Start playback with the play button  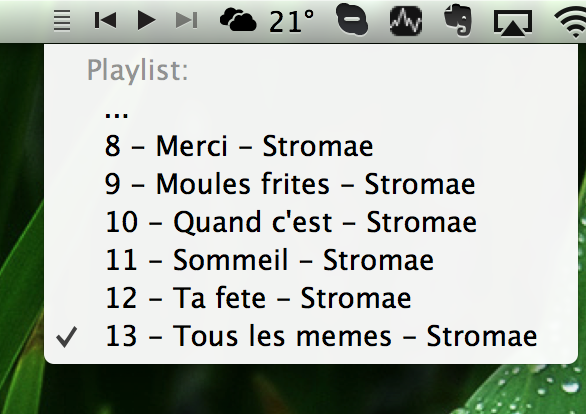[x=146, y=20]
